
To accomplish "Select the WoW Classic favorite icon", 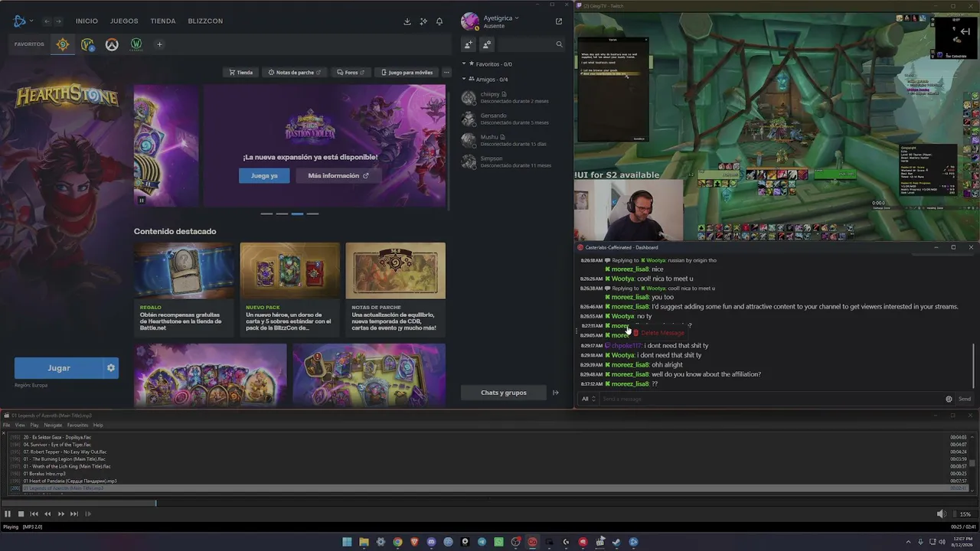I will point(136,44).
